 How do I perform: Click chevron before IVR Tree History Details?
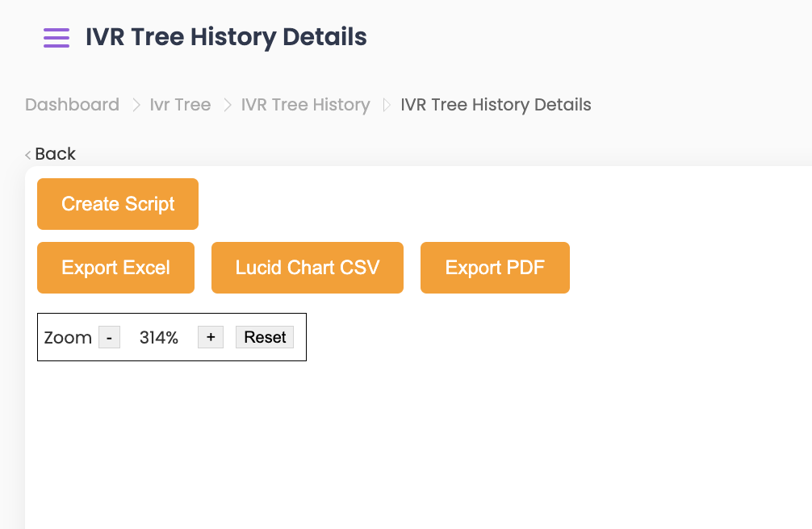[386, 105]
